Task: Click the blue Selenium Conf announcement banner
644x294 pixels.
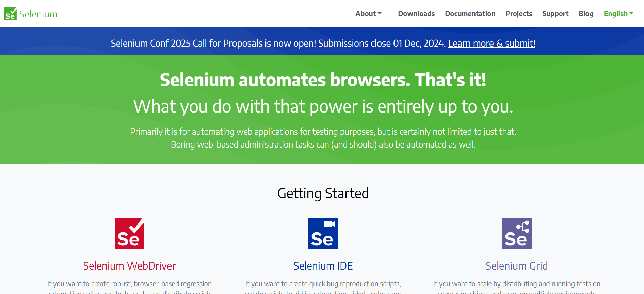Action: [x=322, y=41]
